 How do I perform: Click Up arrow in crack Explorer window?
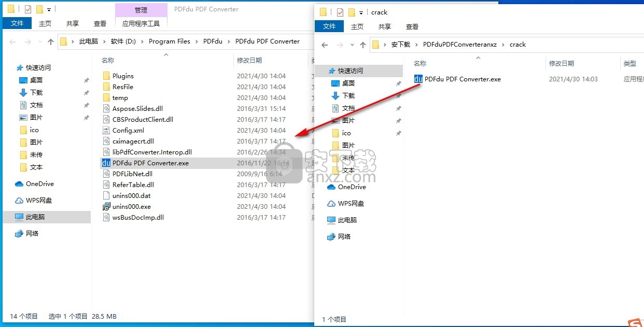pos(362,45)
